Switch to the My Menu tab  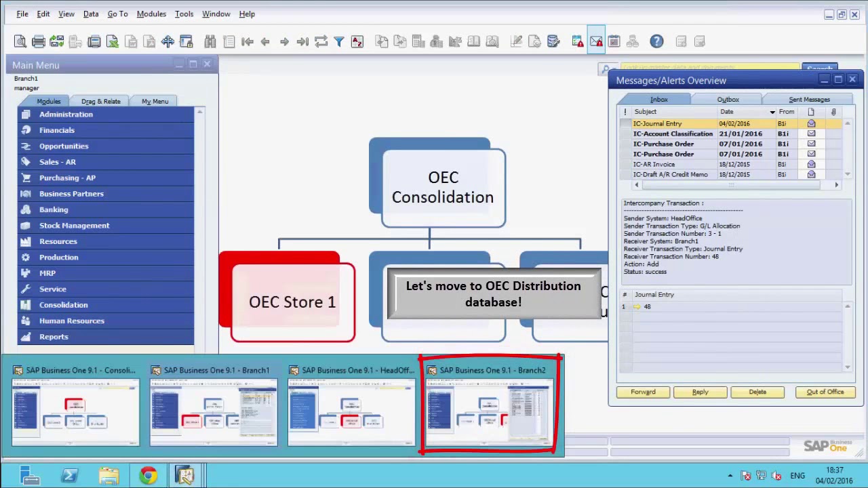[x=155, y=101]
